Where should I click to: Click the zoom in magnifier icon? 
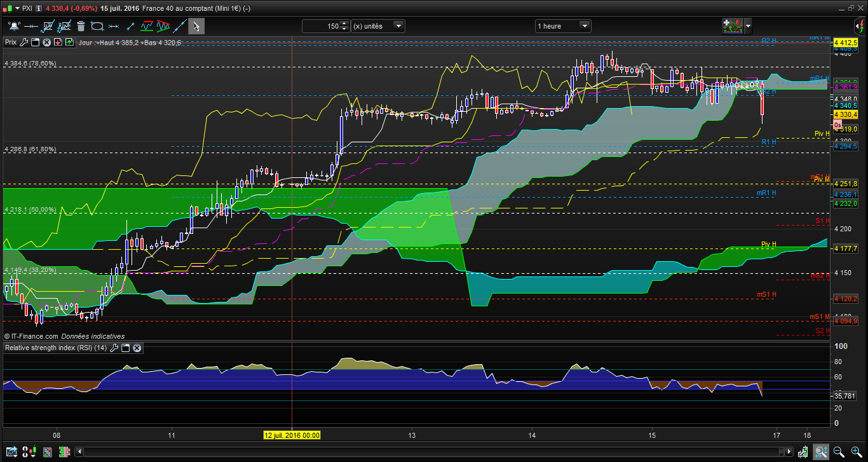click(856, 452)
